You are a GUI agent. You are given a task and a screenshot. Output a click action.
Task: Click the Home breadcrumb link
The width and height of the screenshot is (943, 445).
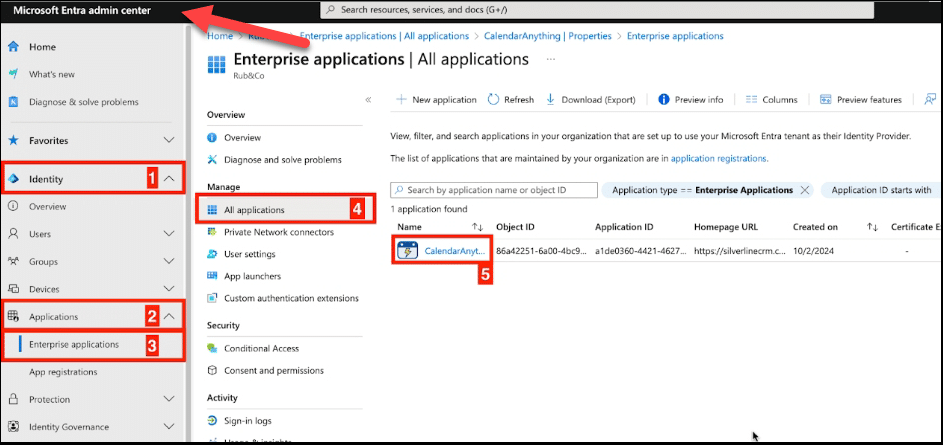[220, 36]
